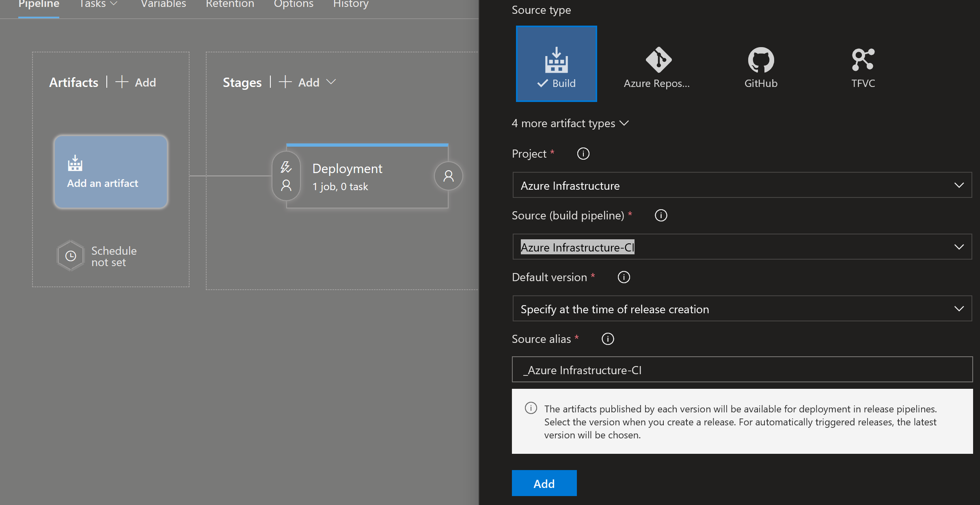Viewport: 980px width, 505px height.
Task: Switch to the Retention tab
Action: (x=230, y=4)
